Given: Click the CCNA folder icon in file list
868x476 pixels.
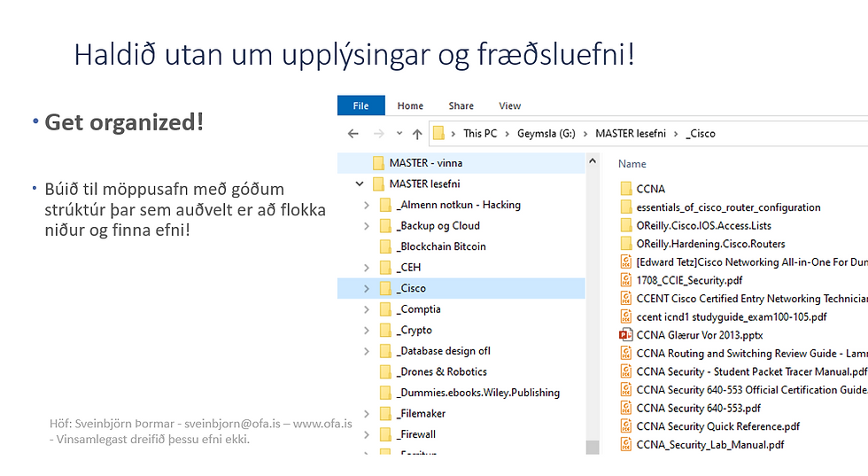Looking at the screenshot, I should pos(626,189).
